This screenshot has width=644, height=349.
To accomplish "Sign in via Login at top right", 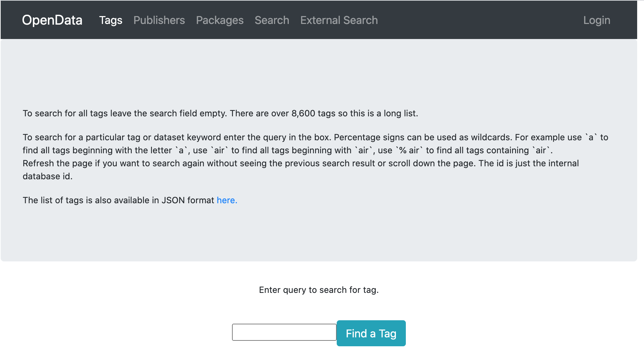I will point(596,20).
